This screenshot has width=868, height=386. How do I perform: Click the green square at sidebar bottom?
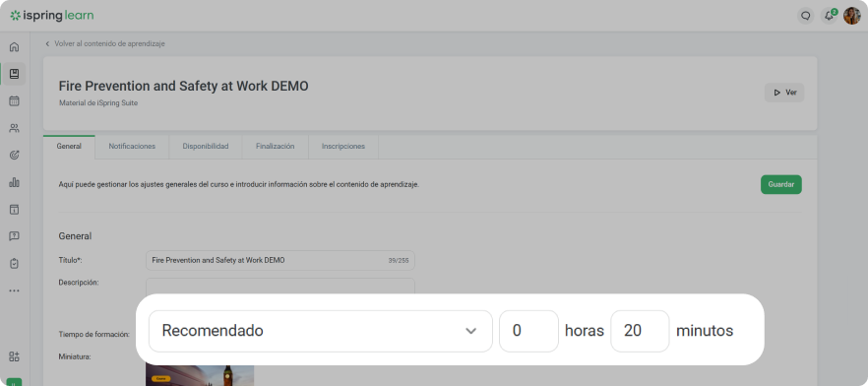point(15,382)
